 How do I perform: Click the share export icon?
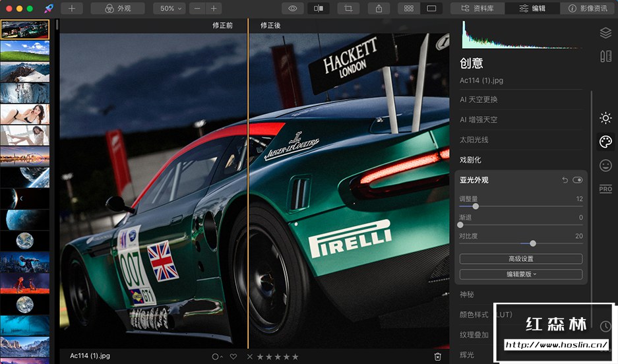click(x=379, y=9)
